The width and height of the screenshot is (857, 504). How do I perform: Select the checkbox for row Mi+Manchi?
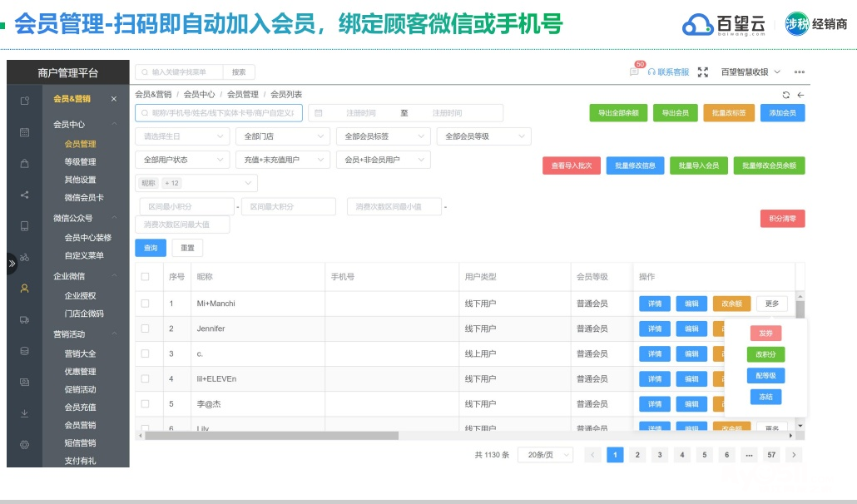point(146,304)
